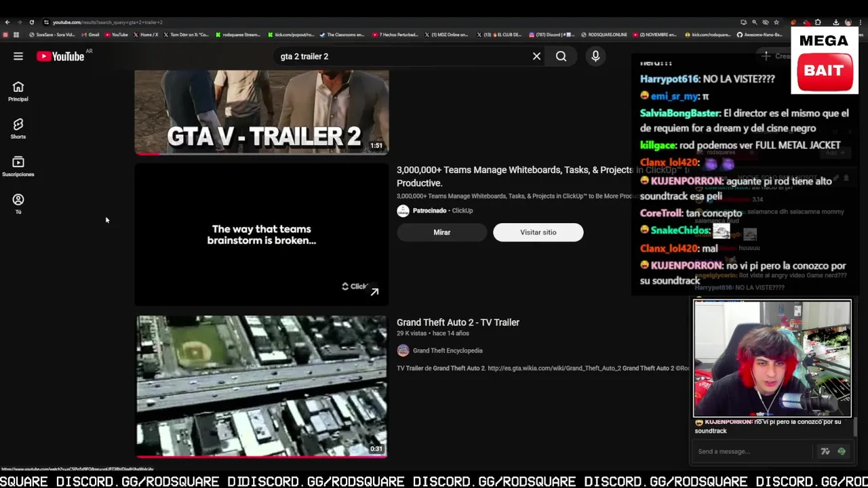Play the Grand Theft Auto 2 thumbnail
The image size is (868, 488).
[261, 386]
